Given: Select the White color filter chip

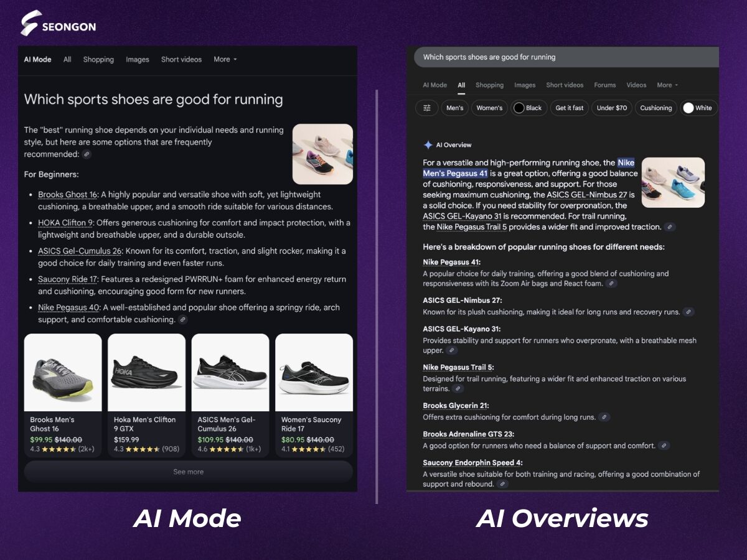Looking at the screenshot, I should pos(698,108).
